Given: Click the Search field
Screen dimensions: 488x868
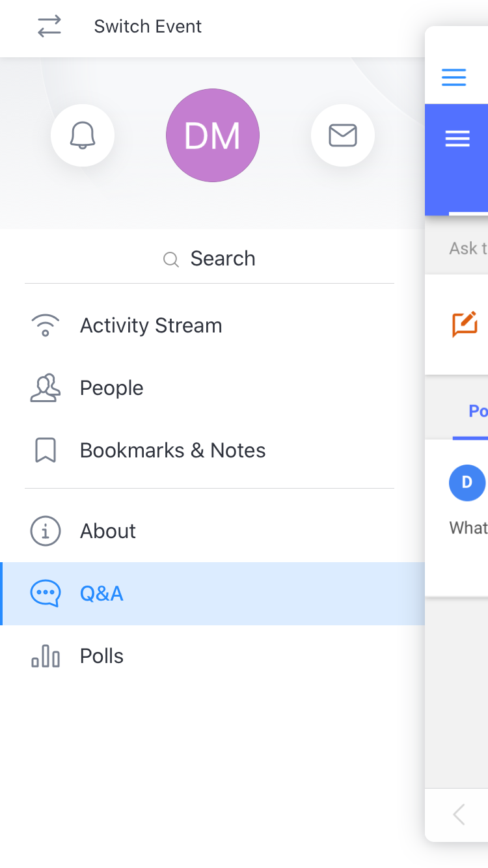Looking at the screenshot, I should [x=210, y=258].
